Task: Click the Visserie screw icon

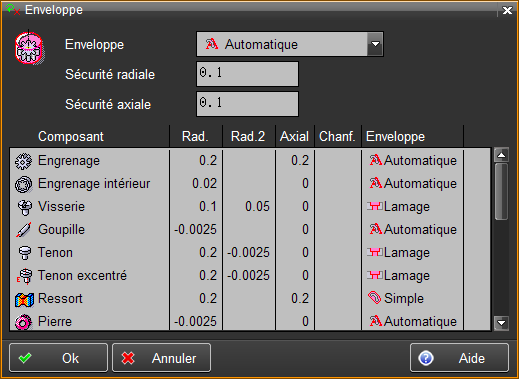Action: [x=24, y=207]
